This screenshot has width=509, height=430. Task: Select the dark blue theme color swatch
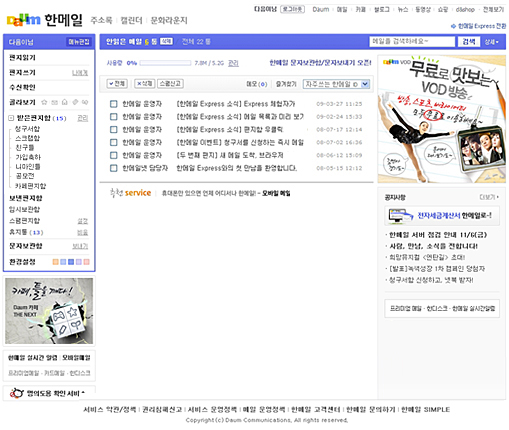pyautogui.click(x=71, y=262)
